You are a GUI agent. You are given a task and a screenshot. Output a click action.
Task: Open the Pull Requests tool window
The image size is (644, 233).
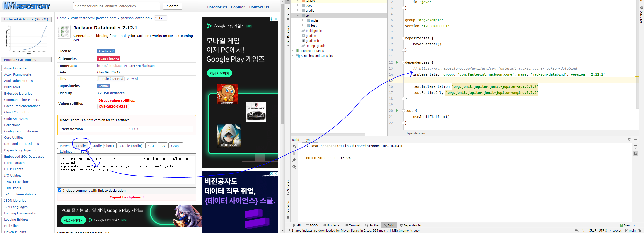pos(288,37)
